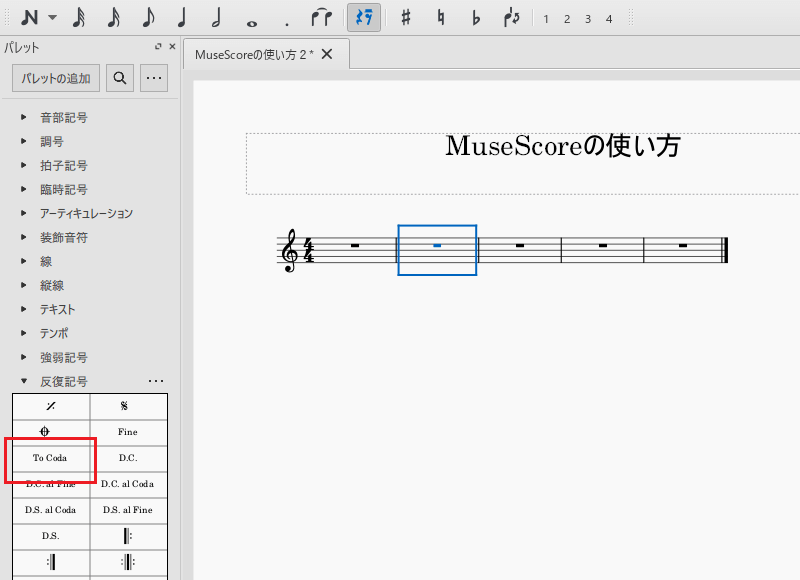Click the selected blue rest
This screenshot has height=580, width=800.
coord(437,246)
